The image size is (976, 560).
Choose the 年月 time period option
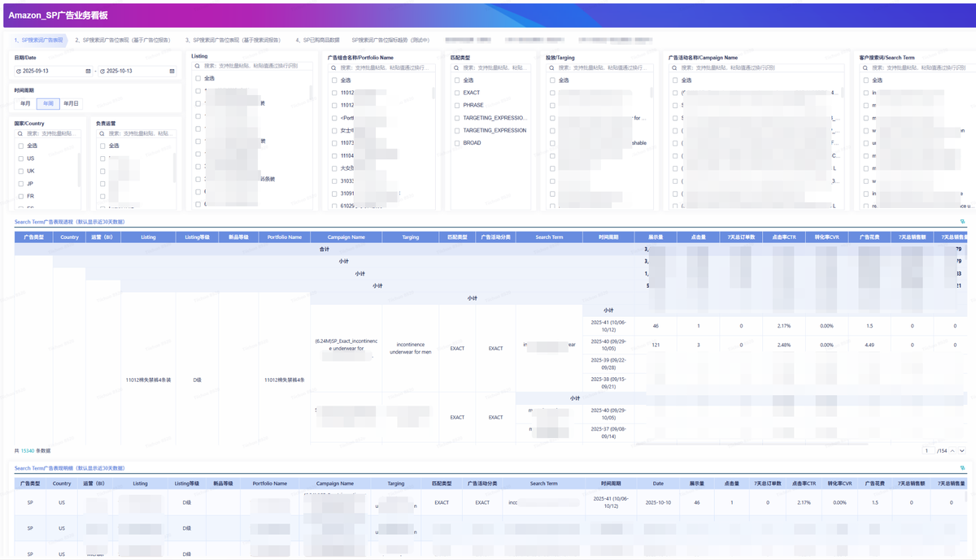[x=25, y=103]
